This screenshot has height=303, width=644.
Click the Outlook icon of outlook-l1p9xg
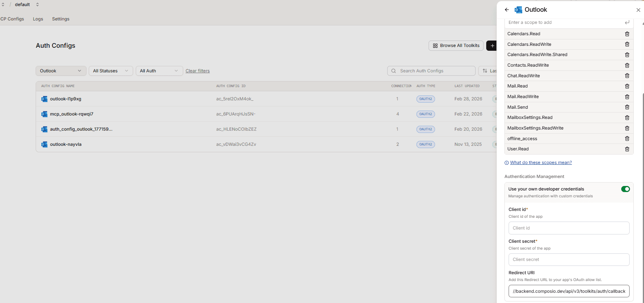44,99
